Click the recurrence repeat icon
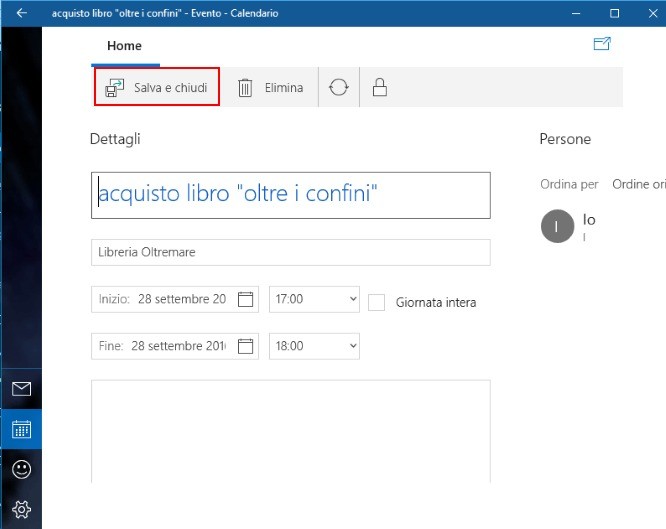Image resolution: width=666 pixels, height=529 pixels. 339,87
